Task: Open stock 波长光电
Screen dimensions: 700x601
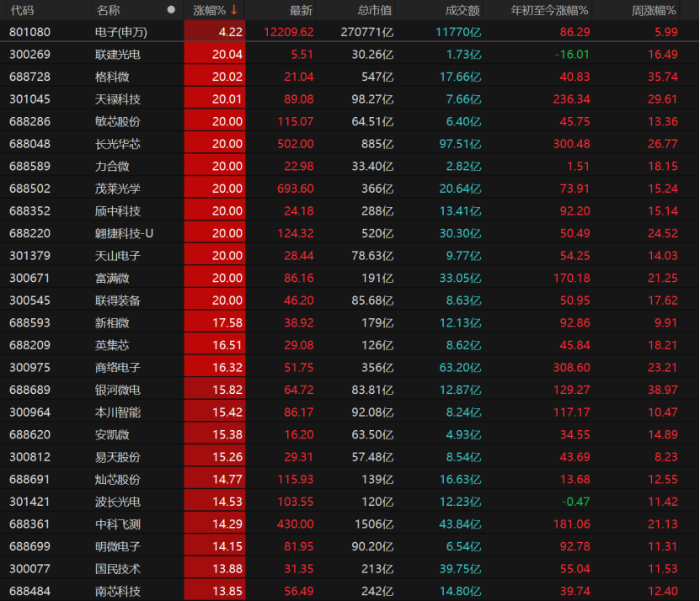Action: (x=118, y=502)
